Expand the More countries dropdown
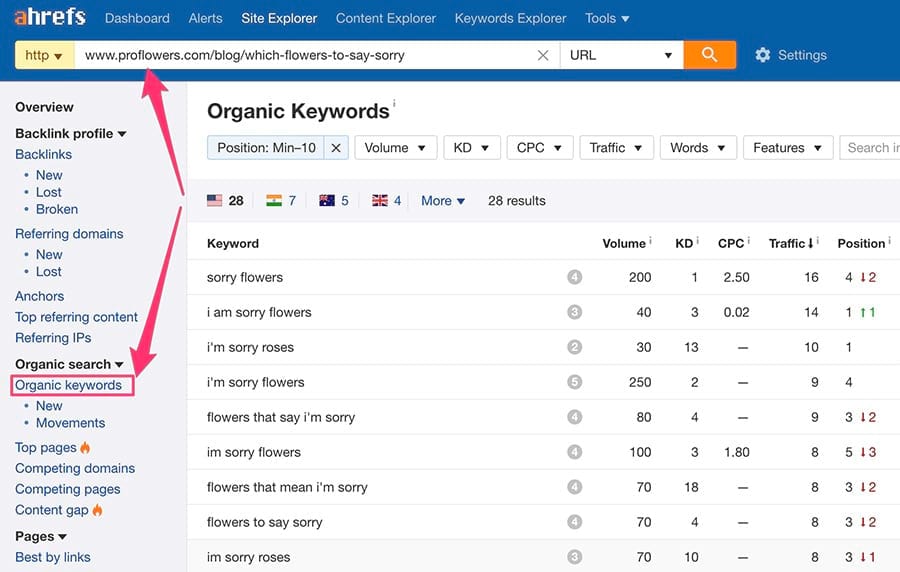 tap(443, 200)
